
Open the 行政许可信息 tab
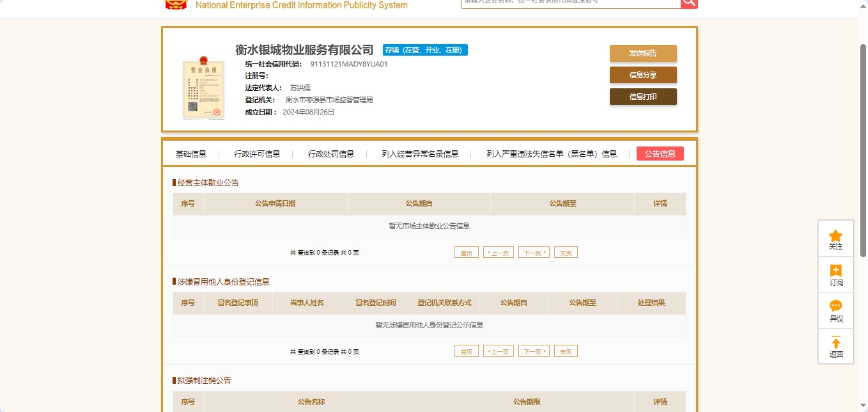pyautogui.click(x=257, y=154)
